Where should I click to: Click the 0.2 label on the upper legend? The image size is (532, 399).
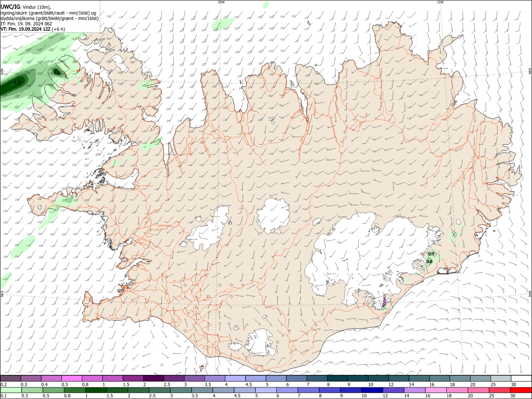[3, 384]
